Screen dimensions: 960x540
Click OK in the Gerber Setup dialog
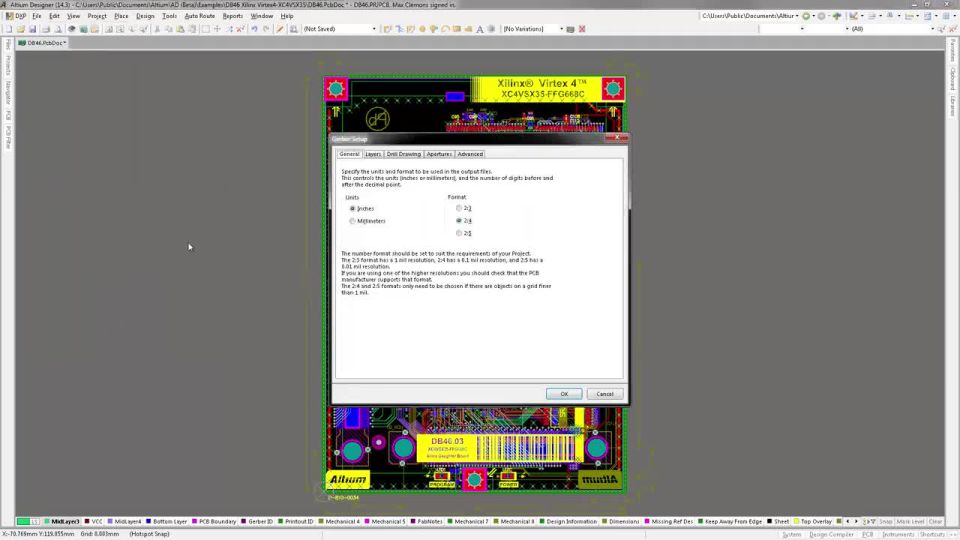(564, 394)
